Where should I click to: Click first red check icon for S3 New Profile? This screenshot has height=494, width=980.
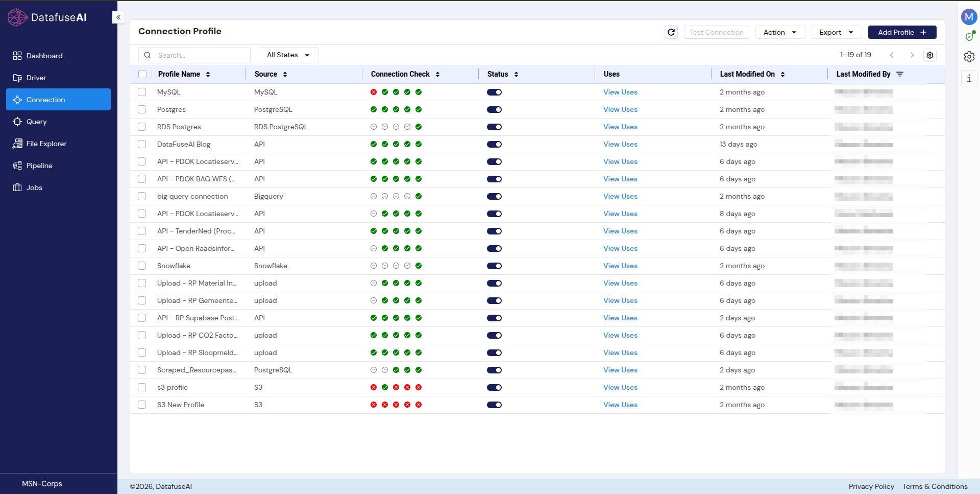point(374,405)
